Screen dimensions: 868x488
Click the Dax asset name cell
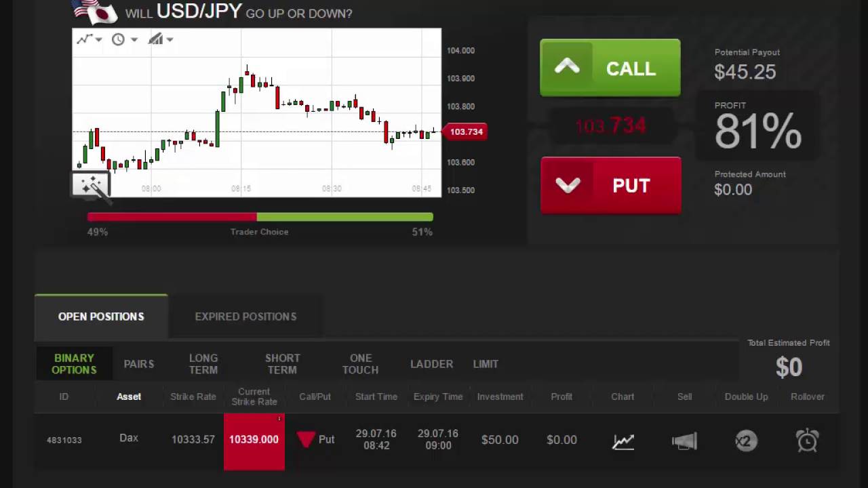point(129,438)
